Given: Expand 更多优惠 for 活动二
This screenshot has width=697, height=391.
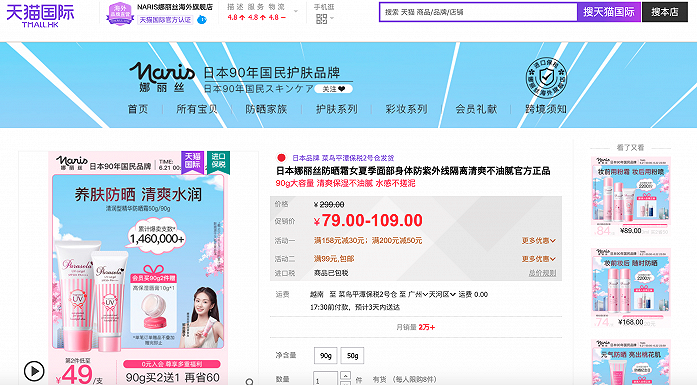Looking at the screenshot, I should click(538, 259).
